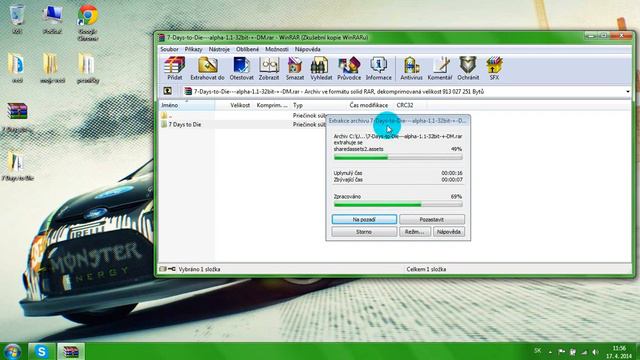Sort by the Typ column header

coord(298,105)
